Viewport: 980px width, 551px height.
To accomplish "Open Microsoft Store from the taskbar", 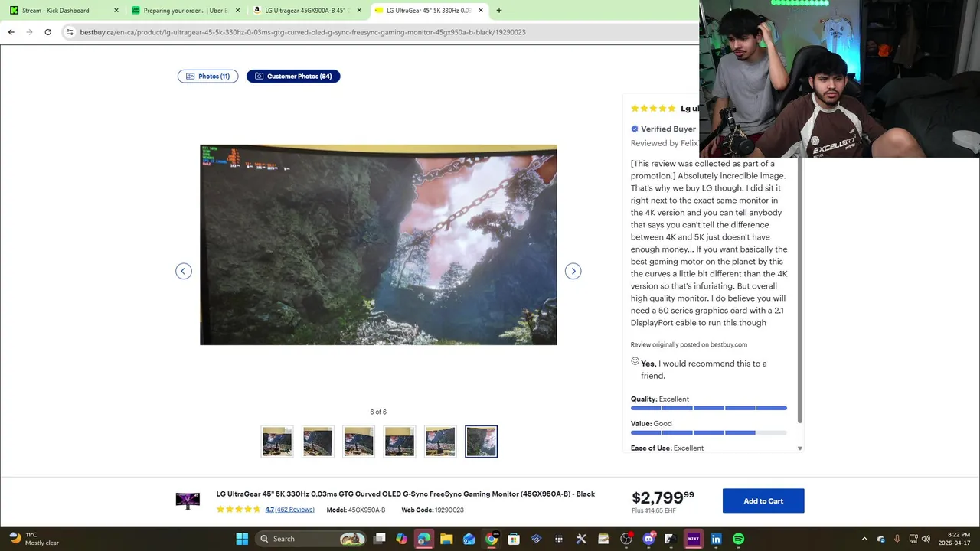I will pos(514,539).
